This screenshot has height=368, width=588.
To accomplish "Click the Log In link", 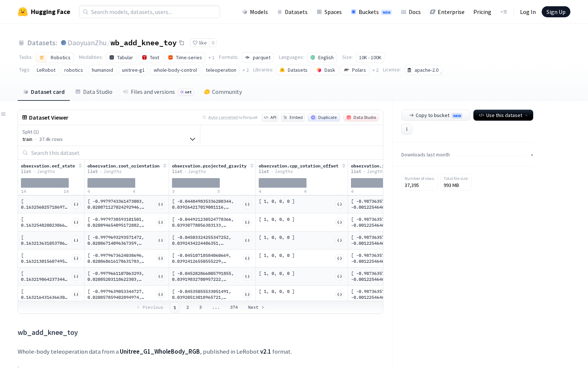I will pyautogui.click(x=528, y=12).
